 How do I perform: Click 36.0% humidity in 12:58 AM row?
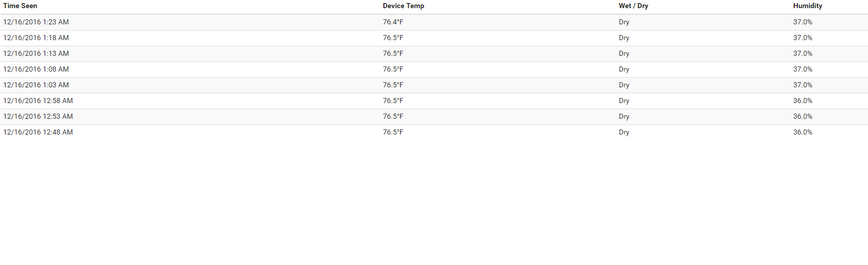(x=803, y=101)
